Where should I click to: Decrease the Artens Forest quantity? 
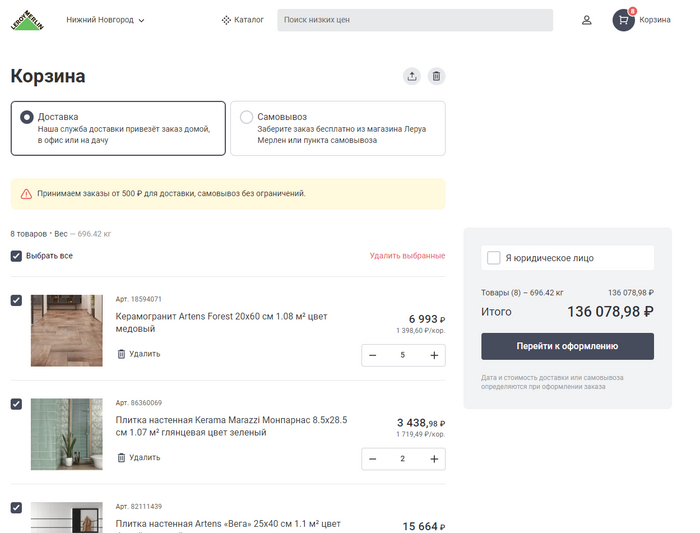[373, 355]
